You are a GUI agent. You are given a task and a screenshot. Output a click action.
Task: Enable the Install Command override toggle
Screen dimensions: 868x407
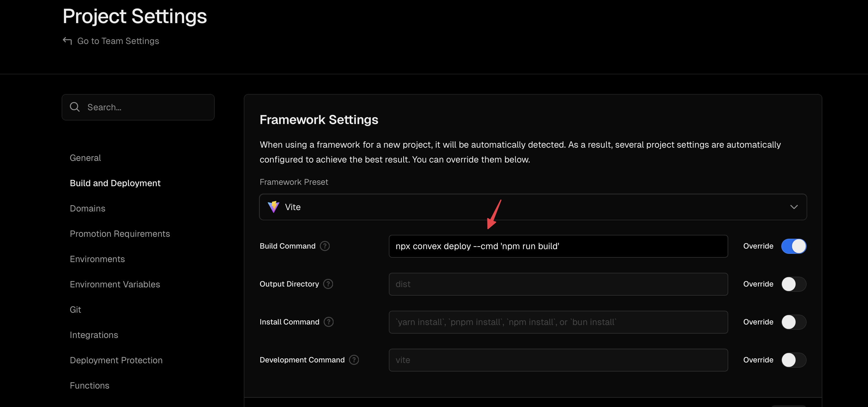click(793, 322)
